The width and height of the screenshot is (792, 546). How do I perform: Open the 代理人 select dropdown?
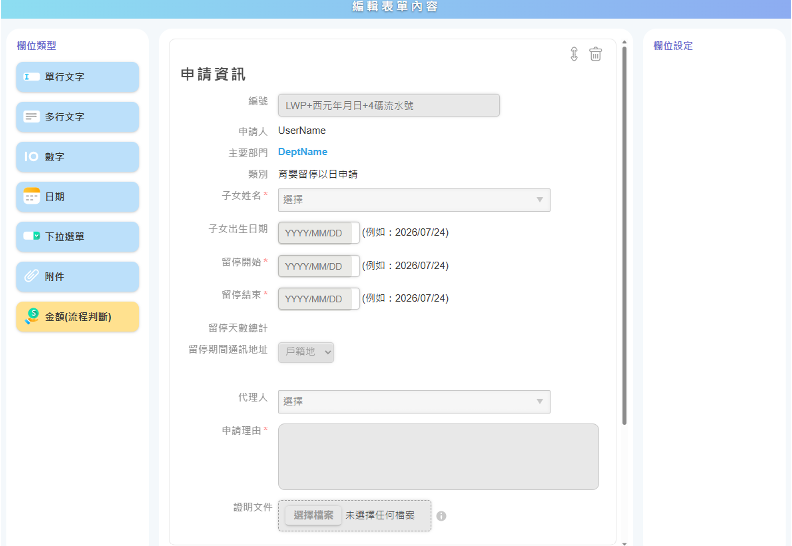414,402
